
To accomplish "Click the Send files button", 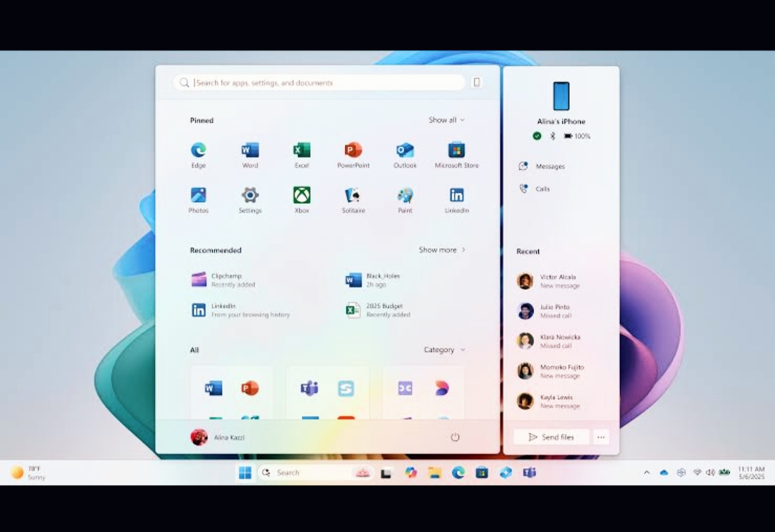I will pyautogui.click(x=551, y=437).
